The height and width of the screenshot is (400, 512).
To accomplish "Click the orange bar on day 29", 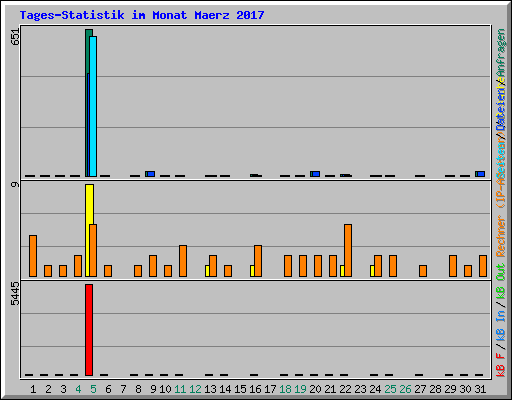I will [x=453, y=266].
